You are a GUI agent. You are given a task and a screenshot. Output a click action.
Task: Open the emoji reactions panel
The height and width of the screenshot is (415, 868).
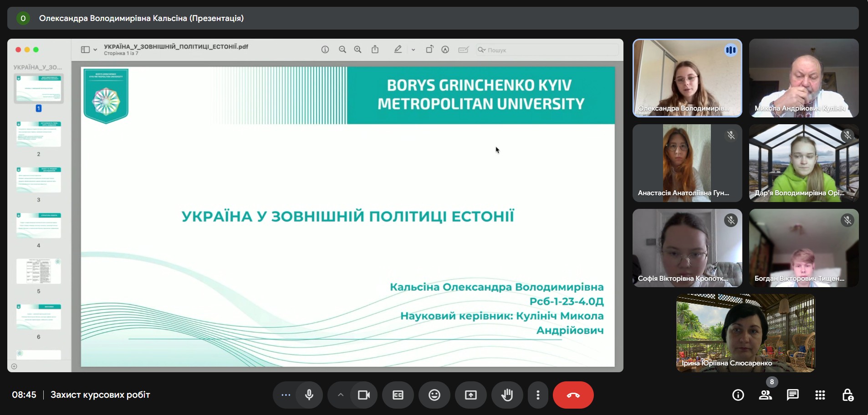coord(434,395)
